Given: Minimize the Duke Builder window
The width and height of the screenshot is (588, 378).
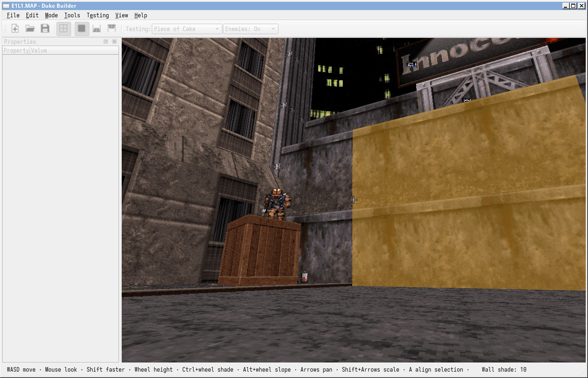Looking at the screenshot, I should coord(566,6).
